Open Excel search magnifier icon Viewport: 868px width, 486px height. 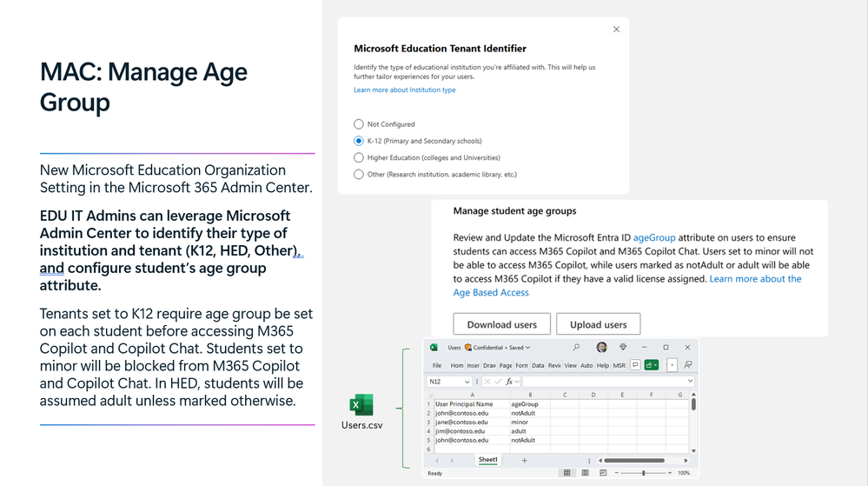pos(576,348)
